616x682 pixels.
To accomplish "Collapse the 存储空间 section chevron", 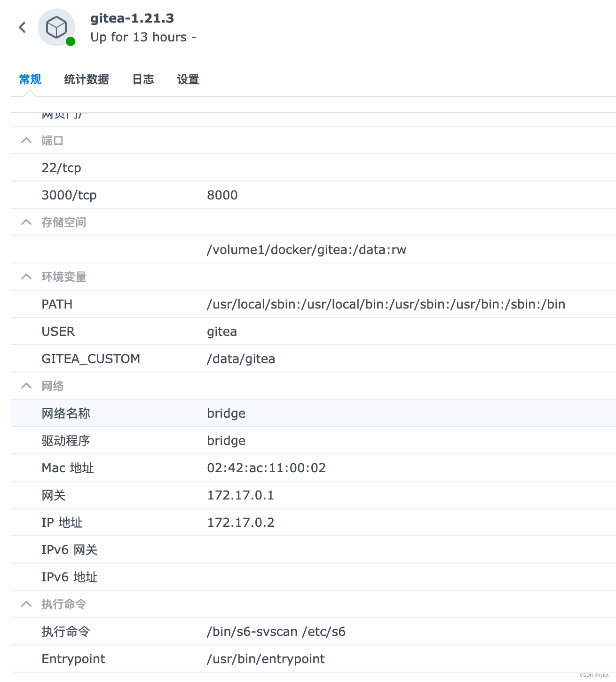I will [27, 222].
